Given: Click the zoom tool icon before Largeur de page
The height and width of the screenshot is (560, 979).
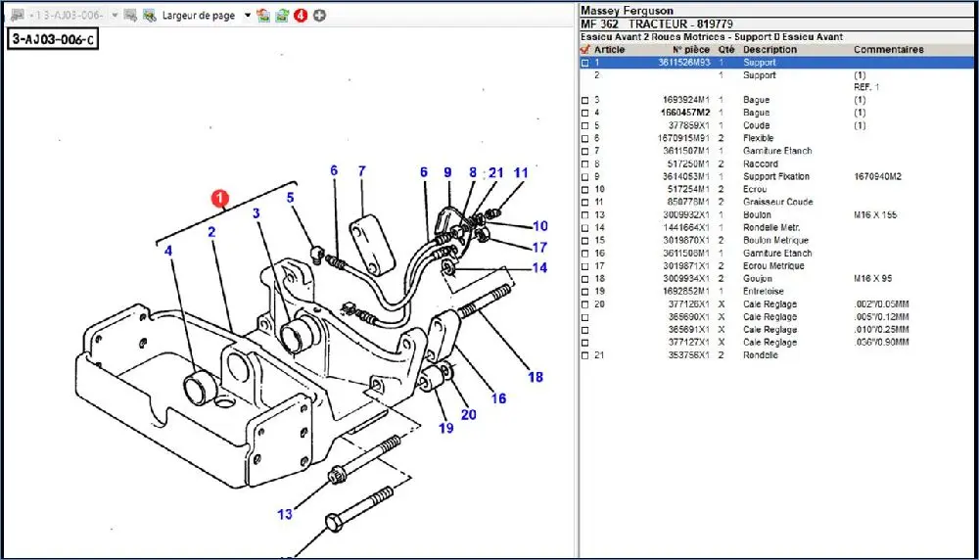Looking at the screenshot, I should coord(149,15).
